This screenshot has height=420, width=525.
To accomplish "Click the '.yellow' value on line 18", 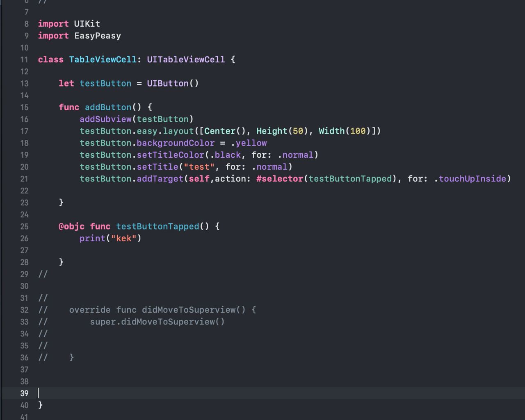I will (249, 143).
